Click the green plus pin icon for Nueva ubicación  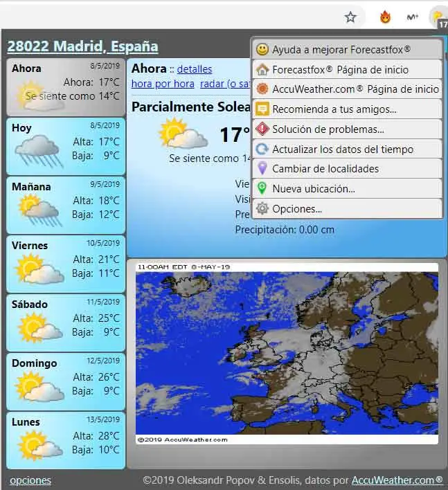[262, 188]
